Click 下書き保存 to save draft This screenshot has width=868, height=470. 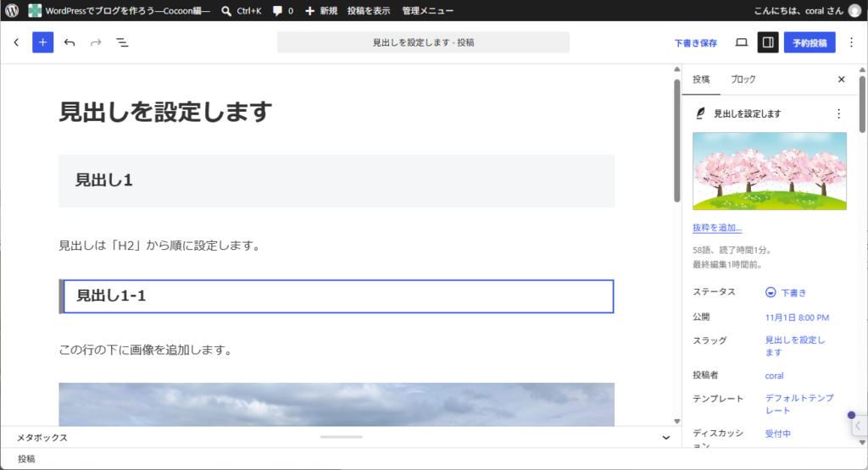pyautogui.click(x=695, y=42)
